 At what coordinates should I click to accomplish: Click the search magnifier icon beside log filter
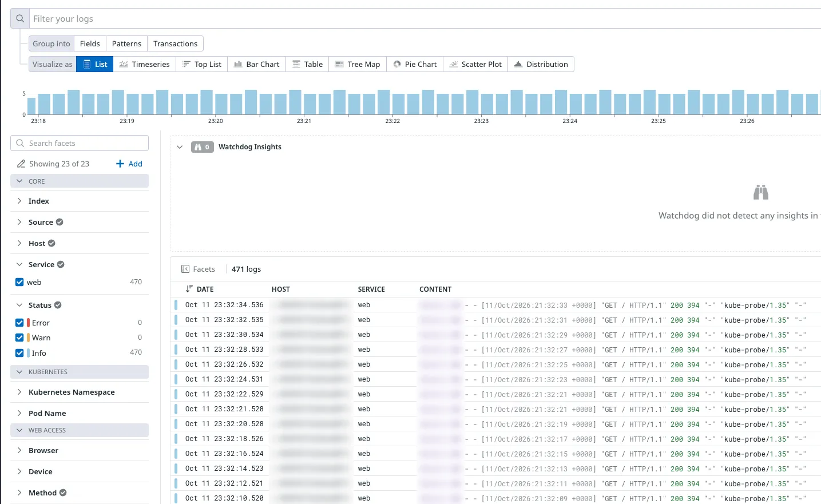tap(20, 18)
